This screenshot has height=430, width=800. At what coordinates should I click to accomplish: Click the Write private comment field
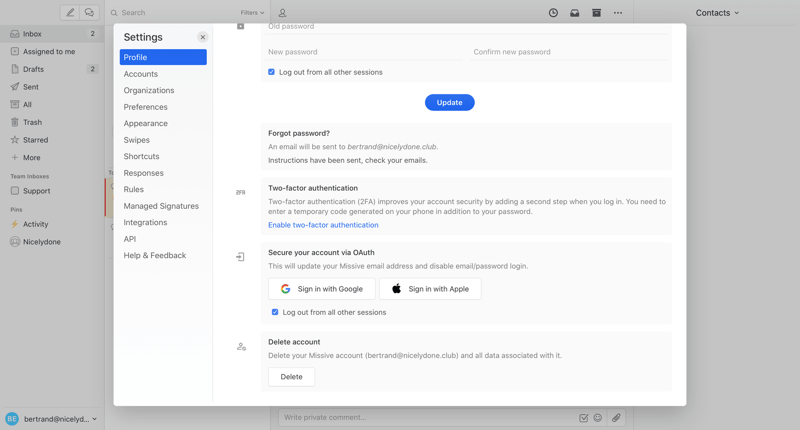tap(429, 417)
